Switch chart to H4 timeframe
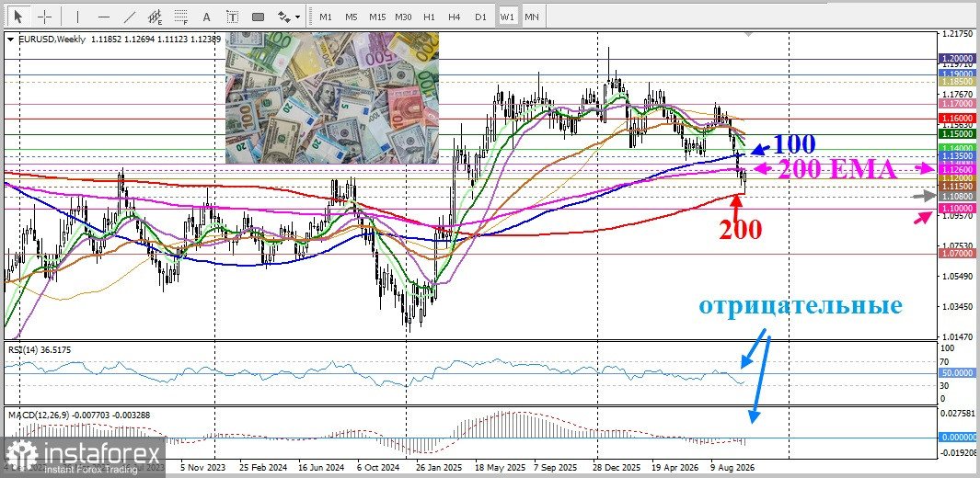 (x=455, y=17)
